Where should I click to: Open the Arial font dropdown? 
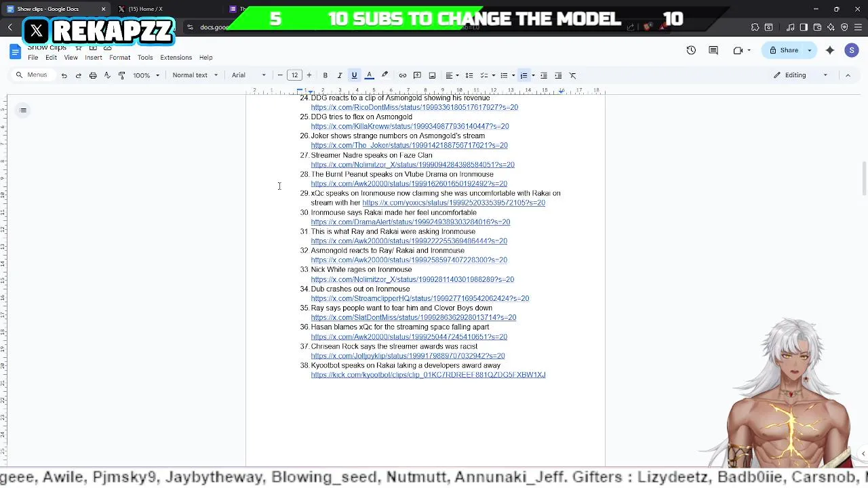click(248, 75)
